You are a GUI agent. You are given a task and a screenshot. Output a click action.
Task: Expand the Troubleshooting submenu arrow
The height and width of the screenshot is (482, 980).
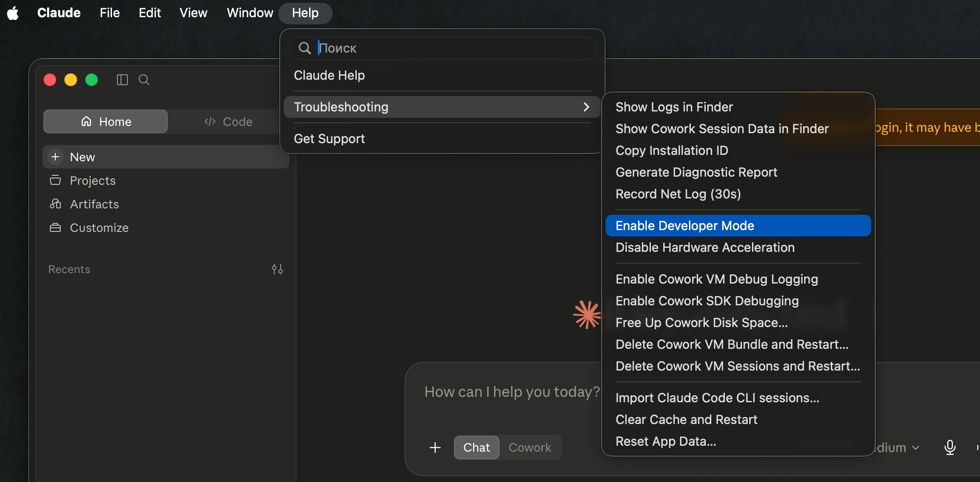(x=586, y=107)
